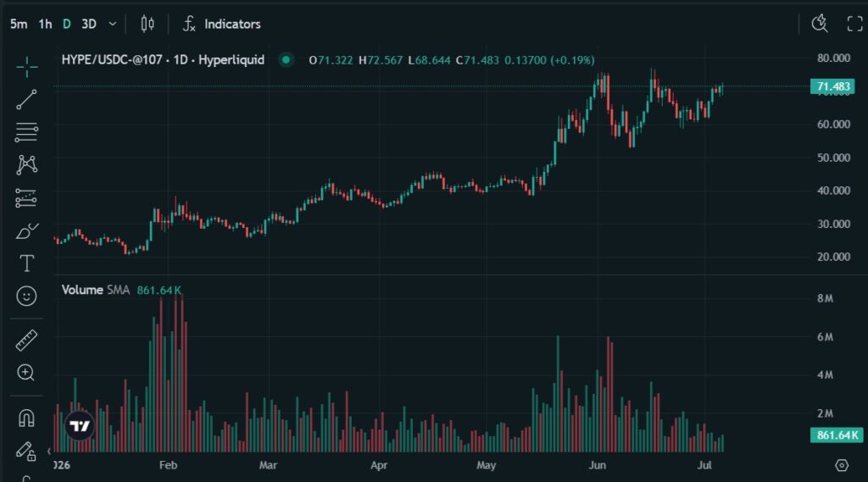Toggle lock all drawing tools
The height and width of the screenshot is (482, 868).
pos(26,451)
